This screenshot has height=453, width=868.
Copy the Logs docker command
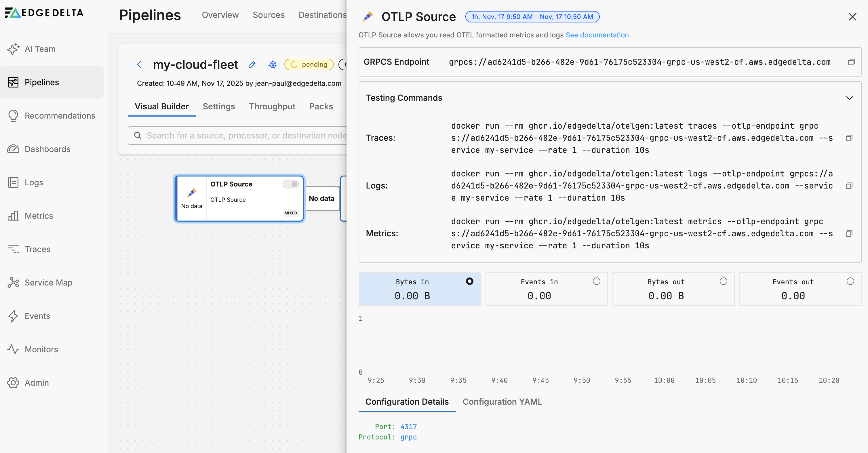click(849, 186)
